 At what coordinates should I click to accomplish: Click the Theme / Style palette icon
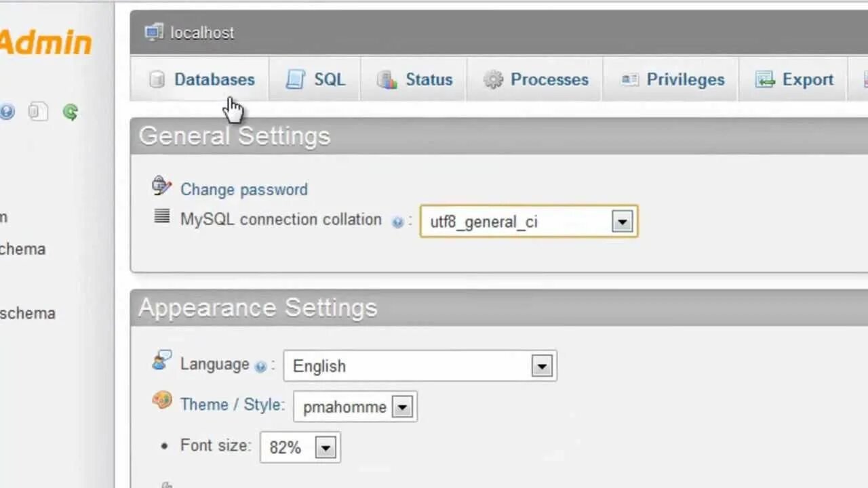point(162,401)
